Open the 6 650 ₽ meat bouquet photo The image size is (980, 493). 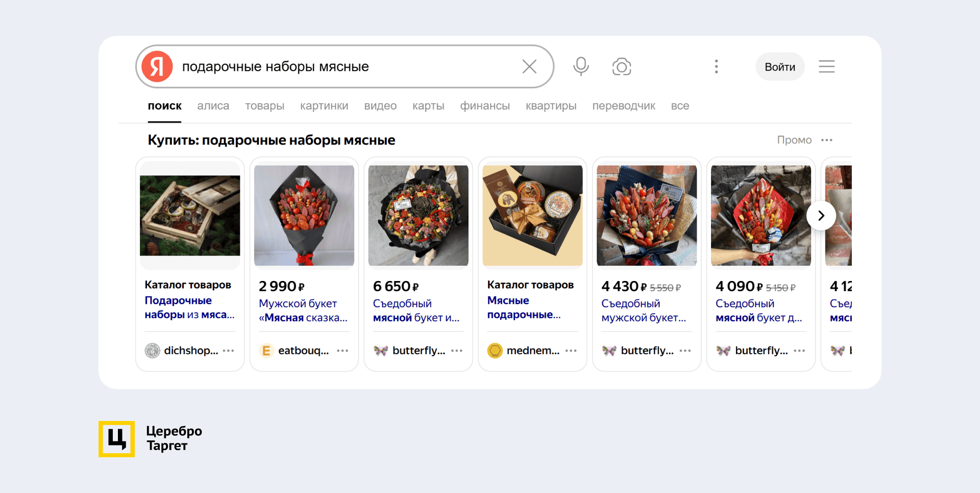[418, 215]
